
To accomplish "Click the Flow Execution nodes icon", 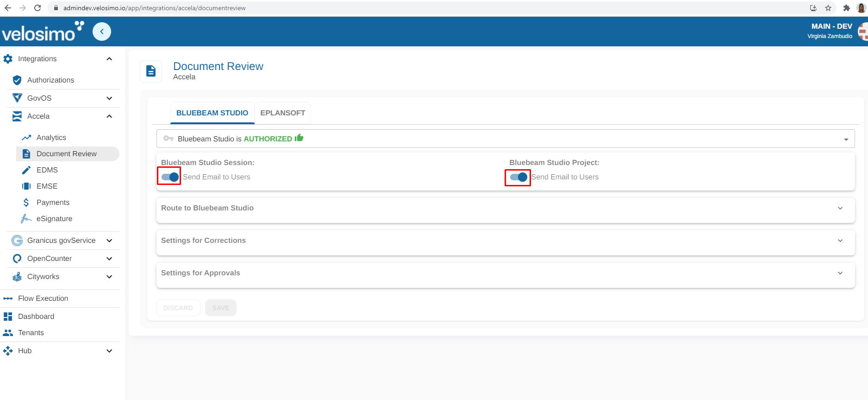I will [8, 298].
